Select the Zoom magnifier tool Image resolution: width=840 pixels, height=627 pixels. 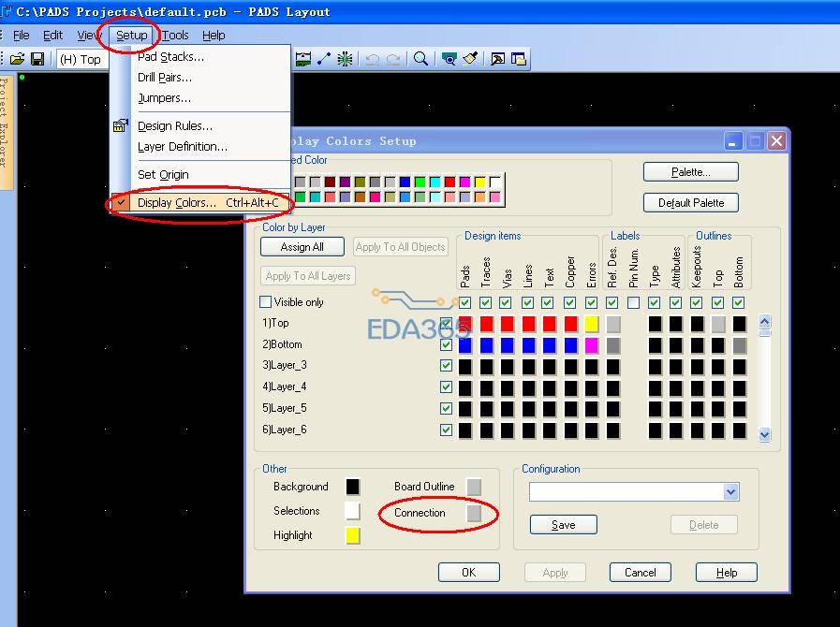coord(421,59)
